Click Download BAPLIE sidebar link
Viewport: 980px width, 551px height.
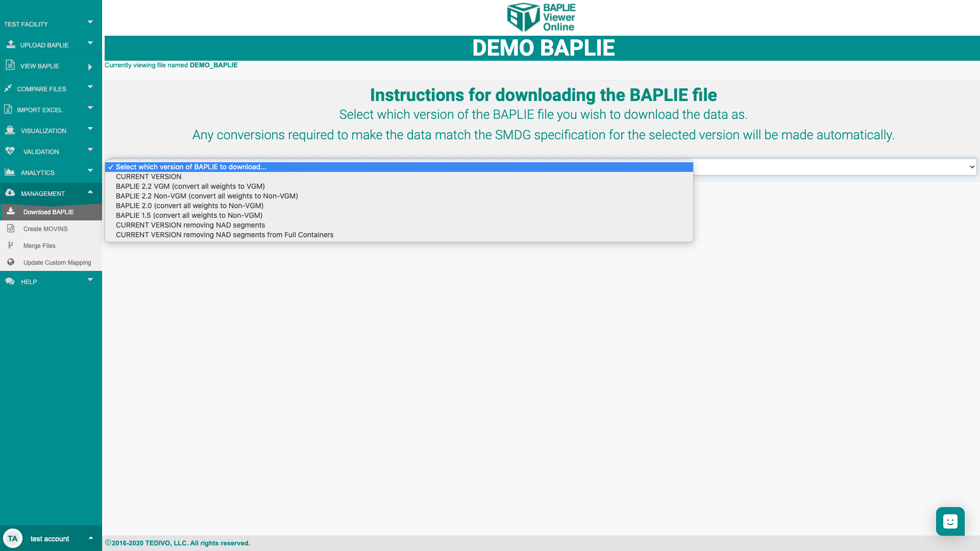click(48, 212)
